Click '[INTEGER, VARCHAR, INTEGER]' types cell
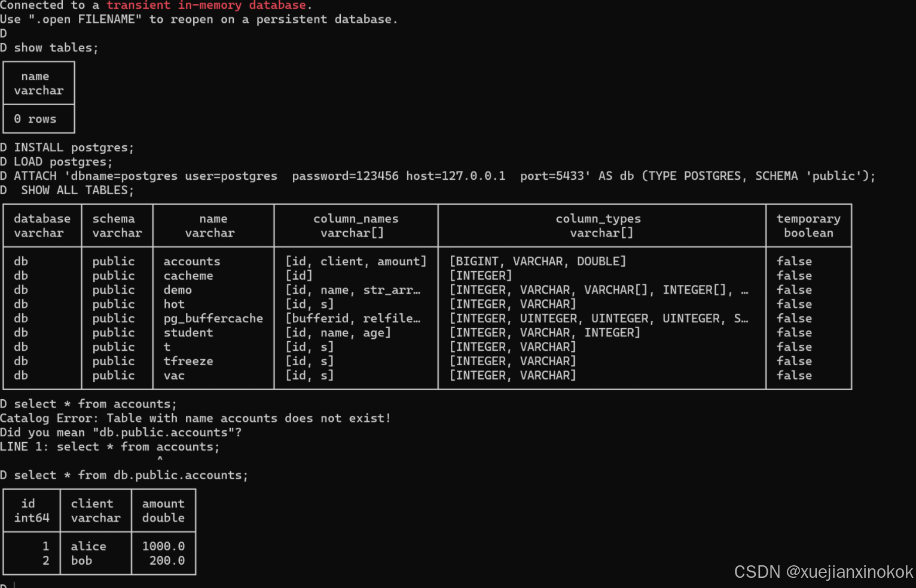916x588 pixels. (x=545, y=333)
